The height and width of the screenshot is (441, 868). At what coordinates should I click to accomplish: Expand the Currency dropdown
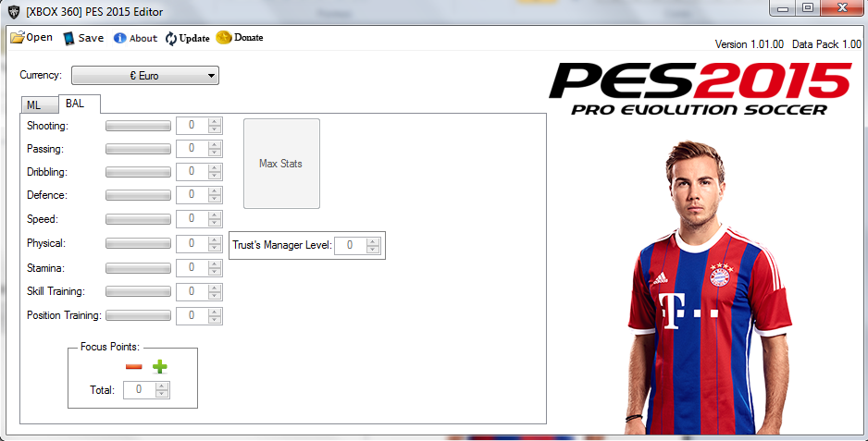coord(145,76)
